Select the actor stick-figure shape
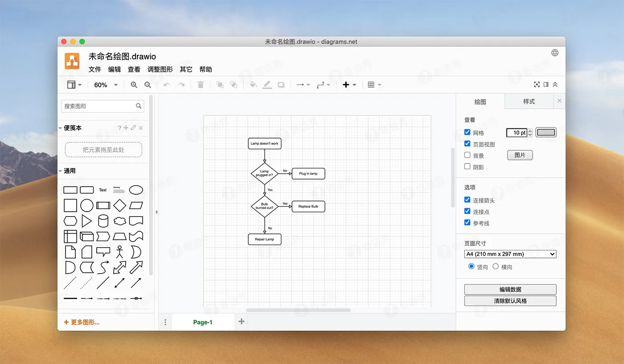 (x=119, y=252)
